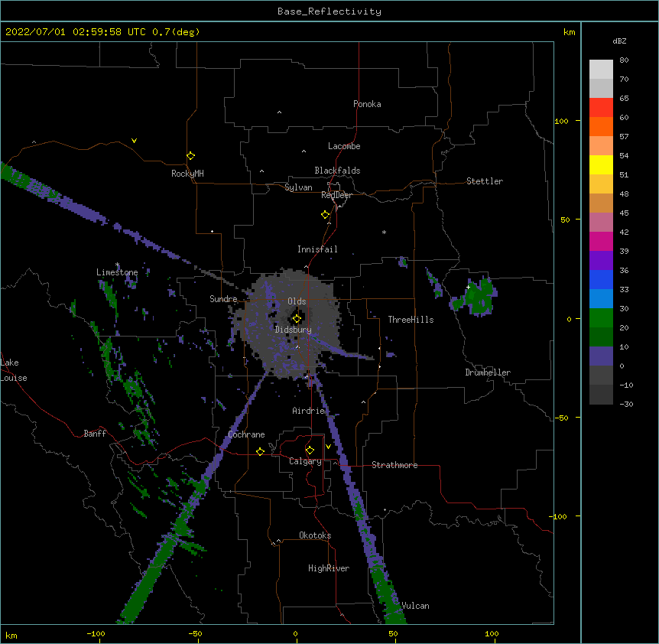Click the Stettler city label
The height and width of the screenshot is (644, 659).
[x=485, y=181]
